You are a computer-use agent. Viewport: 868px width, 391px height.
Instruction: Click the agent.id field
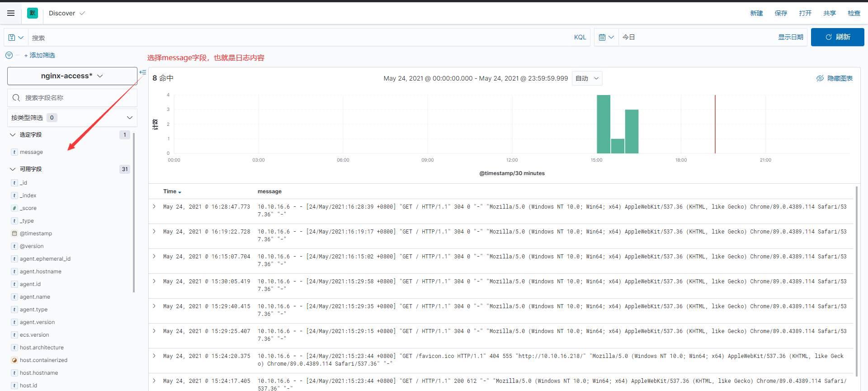click(30, 284)
